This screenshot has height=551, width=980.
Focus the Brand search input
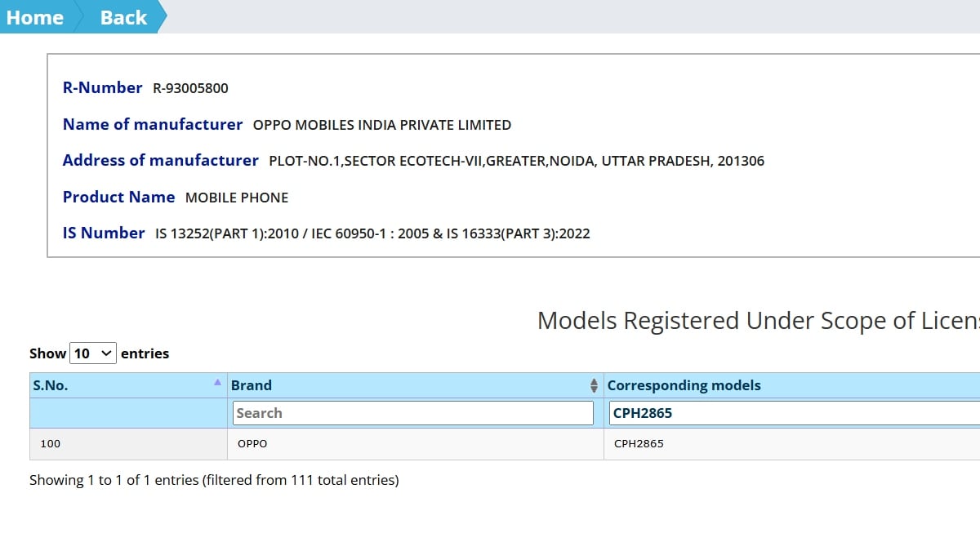tap(413, 413)
